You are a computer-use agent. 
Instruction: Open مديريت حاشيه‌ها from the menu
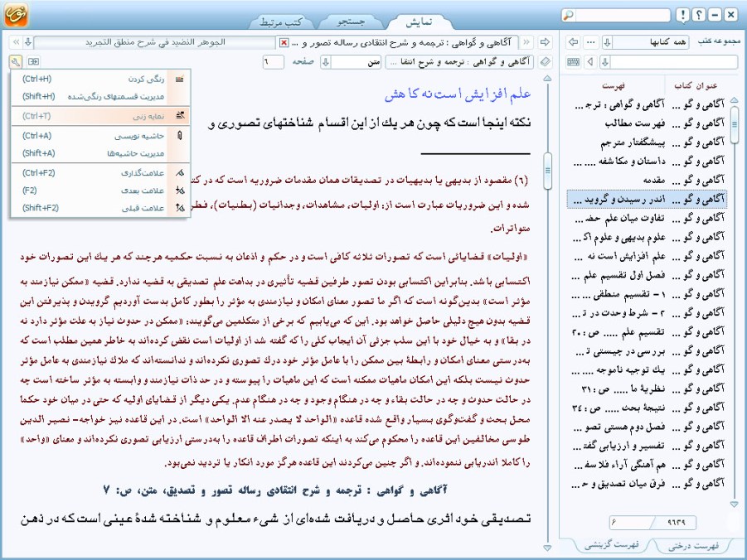(100, 153)
